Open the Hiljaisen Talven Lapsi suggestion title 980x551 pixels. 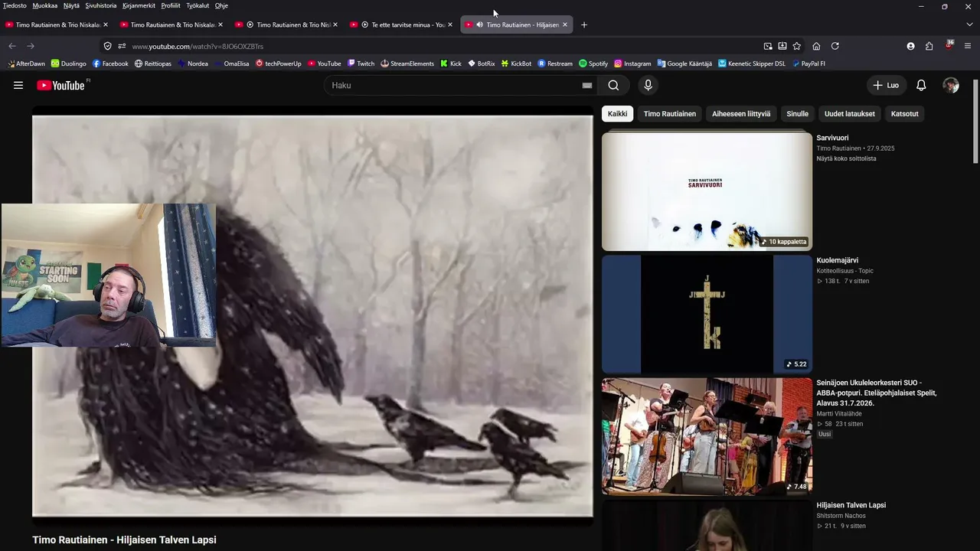(851, 505)
